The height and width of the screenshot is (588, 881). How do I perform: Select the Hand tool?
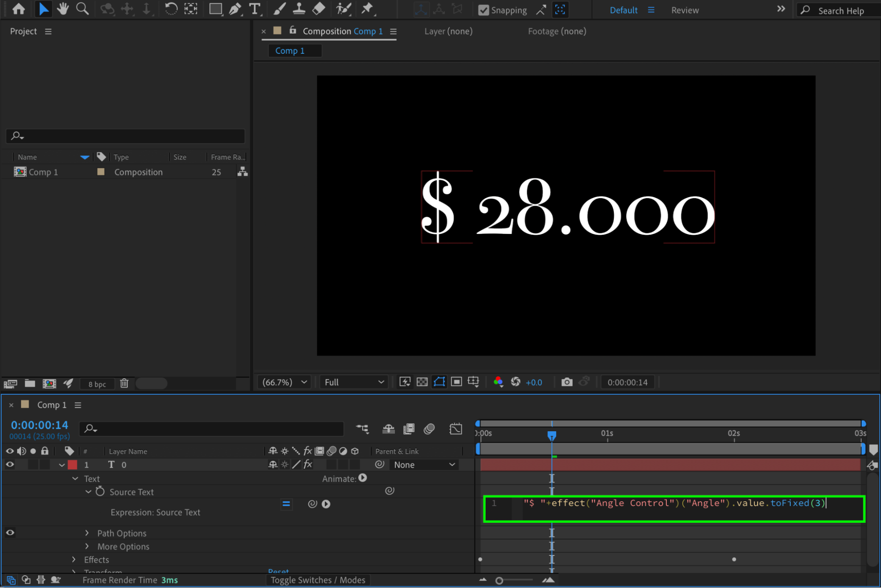click(x=63, y=9)
